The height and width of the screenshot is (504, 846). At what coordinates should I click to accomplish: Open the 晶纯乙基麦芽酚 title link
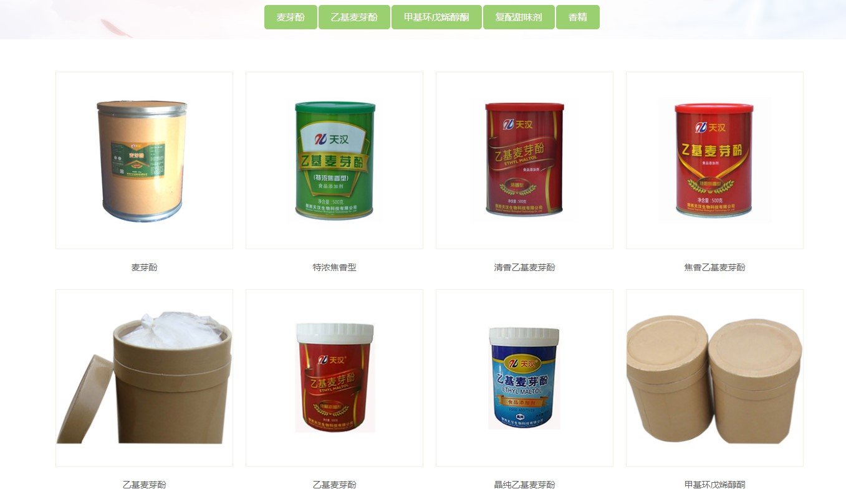coord(524,485)
